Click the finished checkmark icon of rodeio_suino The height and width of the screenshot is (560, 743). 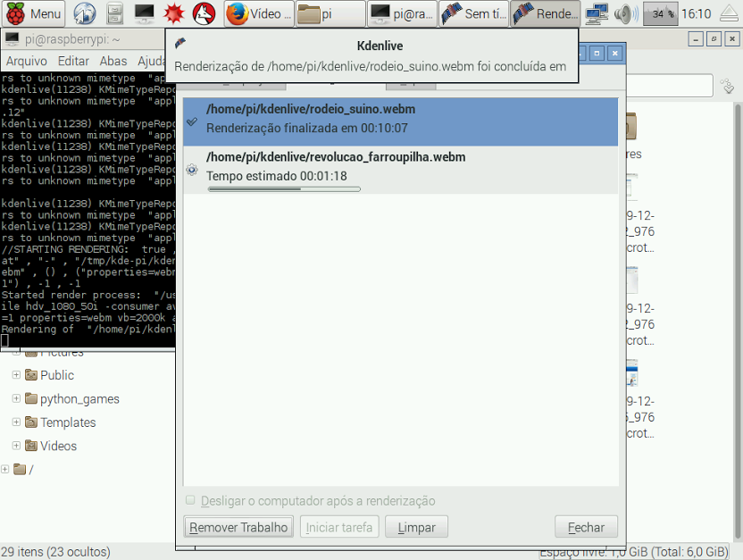click(192, 121)
